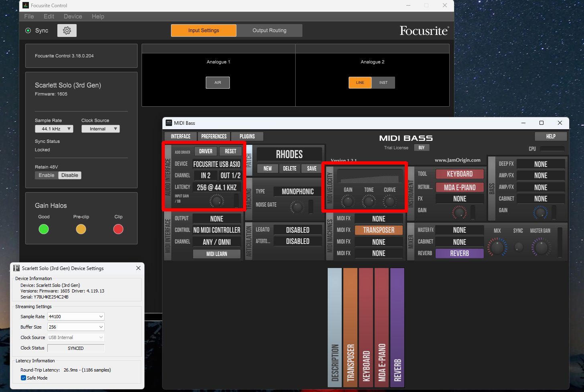The height and width of the screenshot is (392, 584).
Task: Click the Sync status indicator icon
Action: pyautogui.click(x=28, y=30)
